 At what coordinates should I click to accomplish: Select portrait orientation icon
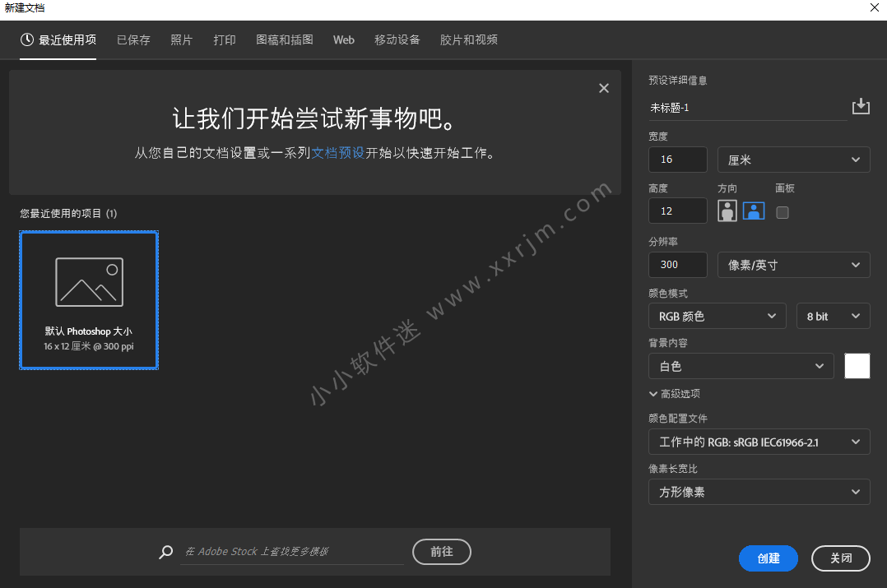tap(727, 211)
